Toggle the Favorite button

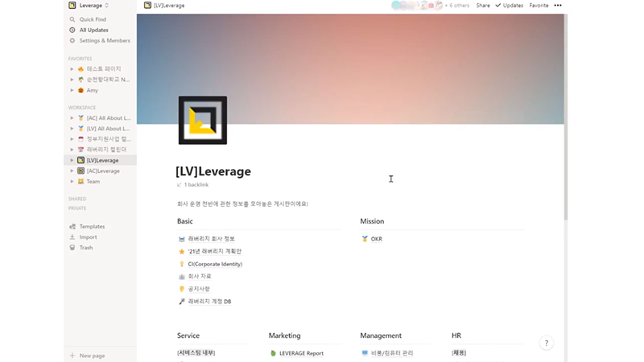[x=539, y=6]
